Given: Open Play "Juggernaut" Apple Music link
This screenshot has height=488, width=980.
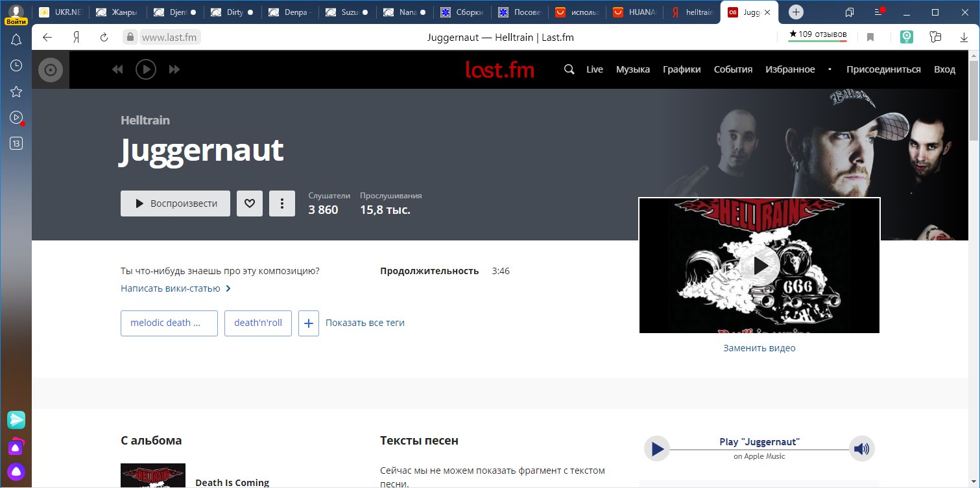Looking at the screenshot, I should click(x=759, y=442).
